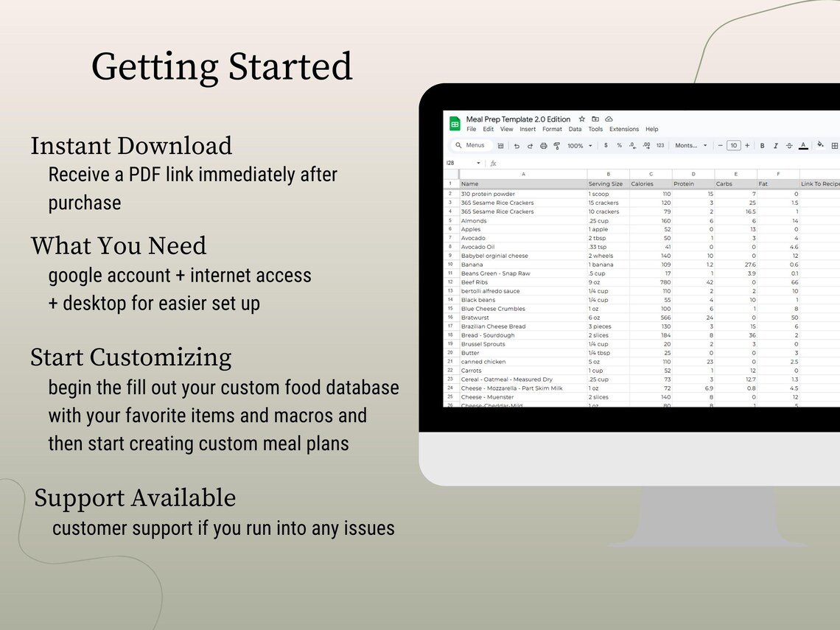This screenshot has width=840, height=630.
Task: Apply percent format icon
Action: click(619, 145)
